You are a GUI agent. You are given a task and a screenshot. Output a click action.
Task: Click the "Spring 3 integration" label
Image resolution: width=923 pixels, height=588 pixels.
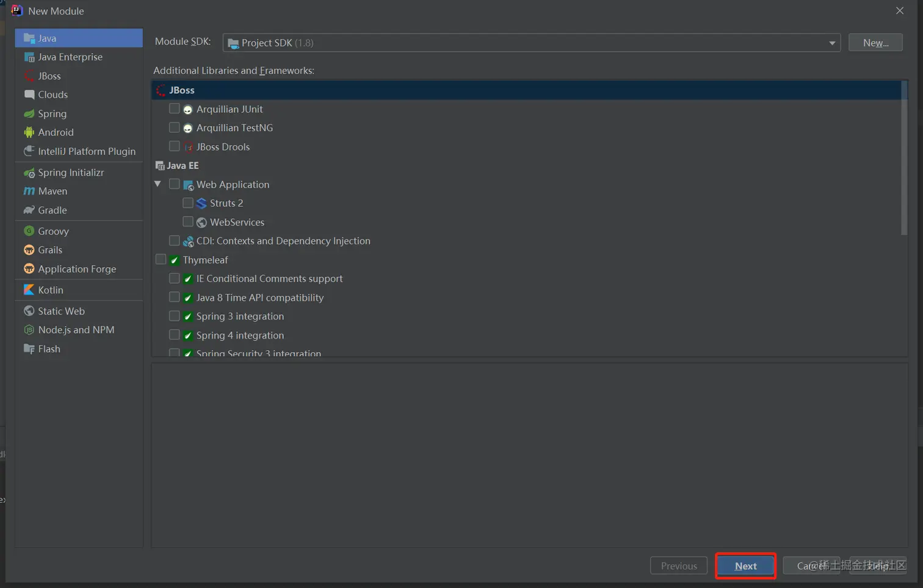pos(240,316)
